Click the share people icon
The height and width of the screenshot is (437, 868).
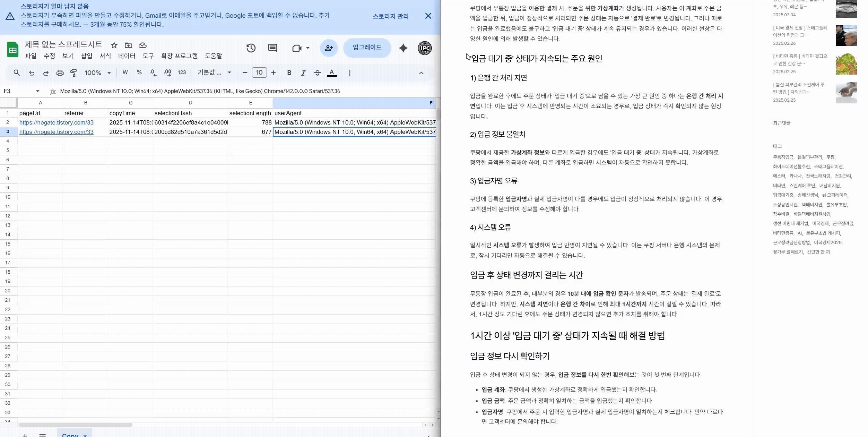pos(329,48)
